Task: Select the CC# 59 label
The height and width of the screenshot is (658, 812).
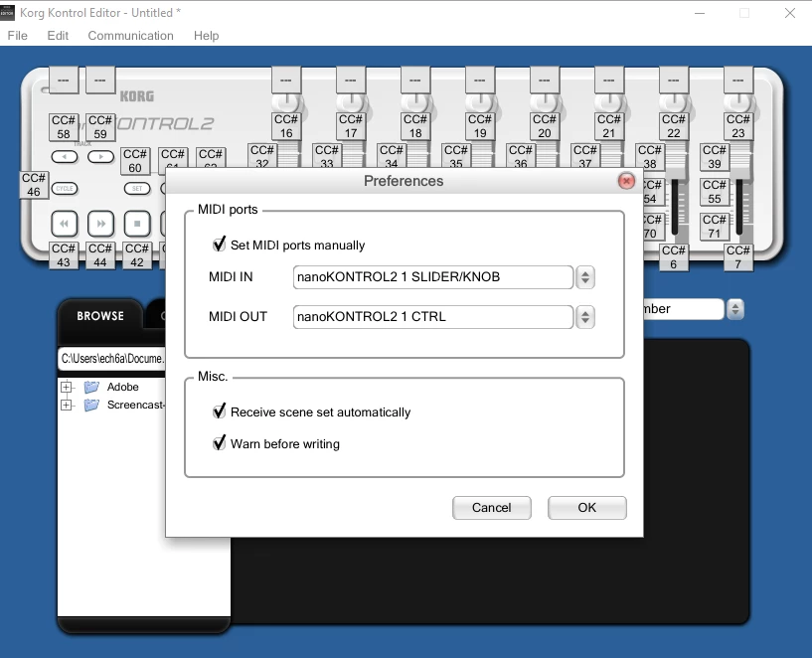Action: tap(100, 127)
